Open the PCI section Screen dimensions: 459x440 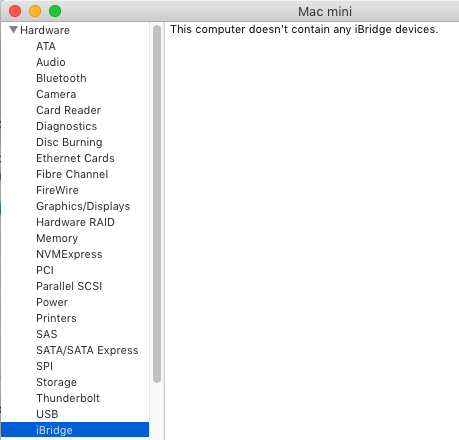coord(45,270)
